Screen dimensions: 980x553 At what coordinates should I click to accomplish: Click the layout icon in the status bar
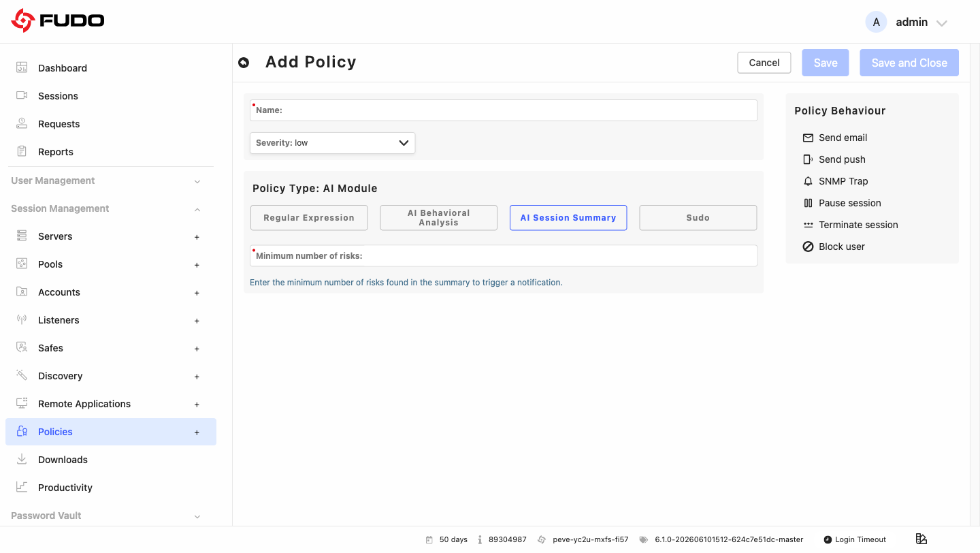tap(921, 539)
